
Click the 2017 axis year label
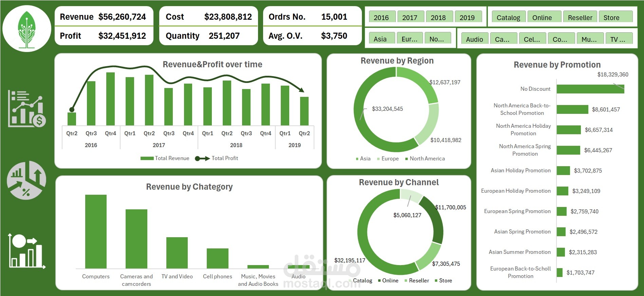159,145
